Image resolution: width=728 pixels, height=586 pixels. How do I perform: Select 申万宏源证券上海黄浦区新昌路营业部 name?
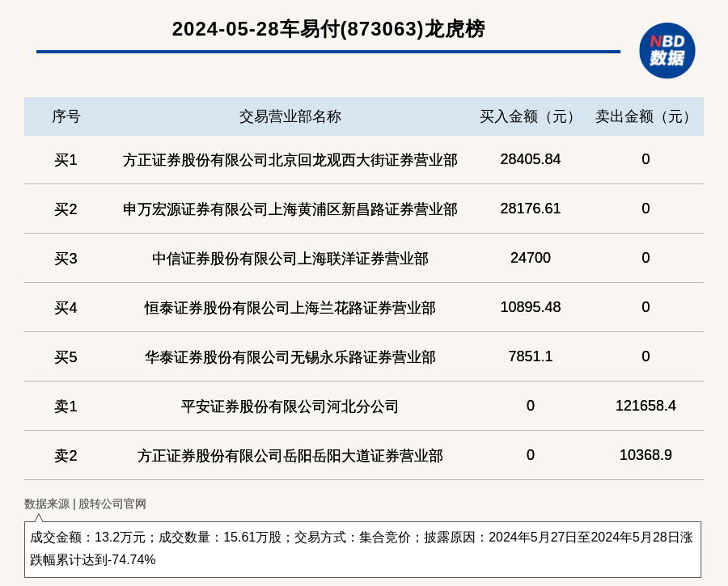290,209
